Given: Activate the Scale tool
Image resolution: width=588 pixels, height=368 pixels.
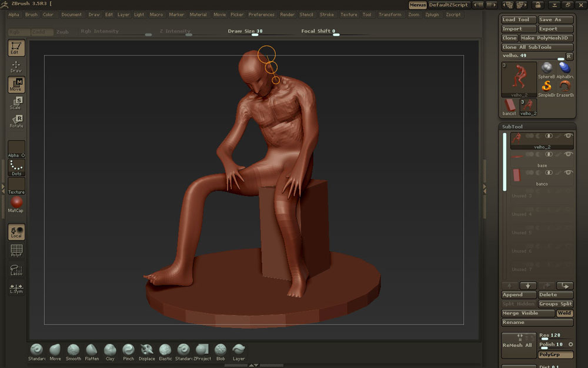Looking at the screenshot, I should click(x=16, y=103).
